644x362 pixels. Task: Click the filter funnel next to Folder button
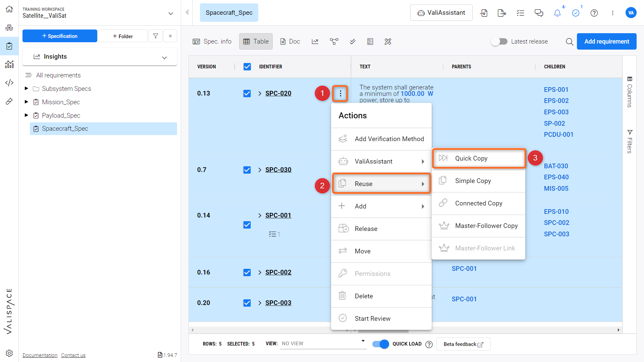point(155,36)
